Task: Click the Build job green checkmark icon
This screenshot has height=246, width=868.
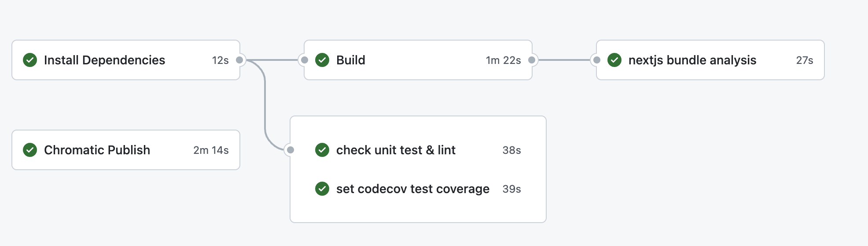Action: coord(322,60)
